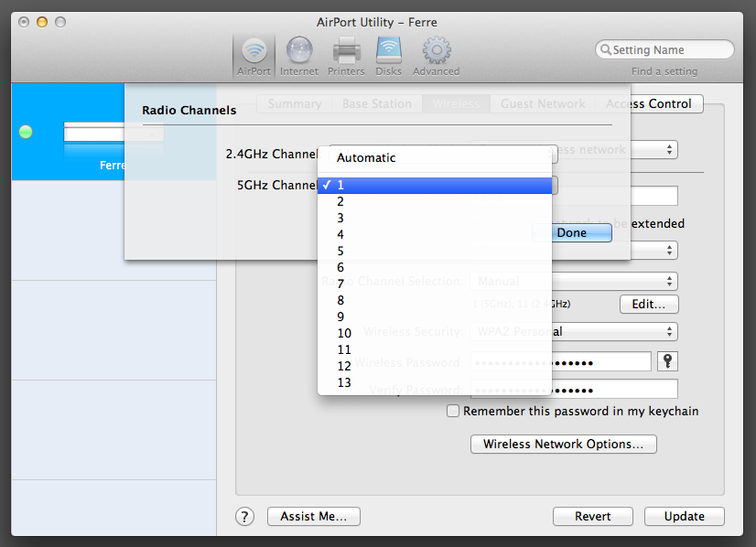This screenshot has width=756, height=547.
Task: Select channel 1 in the popup list
Action: click(435, 185)
